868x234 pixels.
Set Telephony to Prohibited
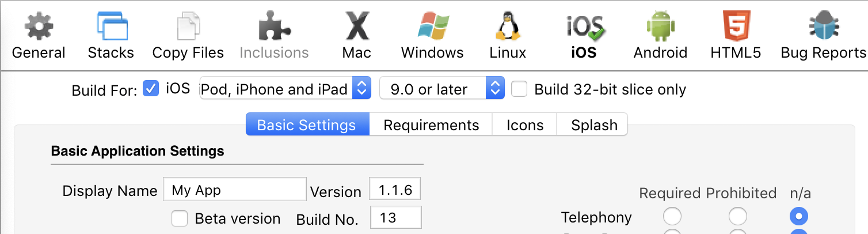point(738,217)
